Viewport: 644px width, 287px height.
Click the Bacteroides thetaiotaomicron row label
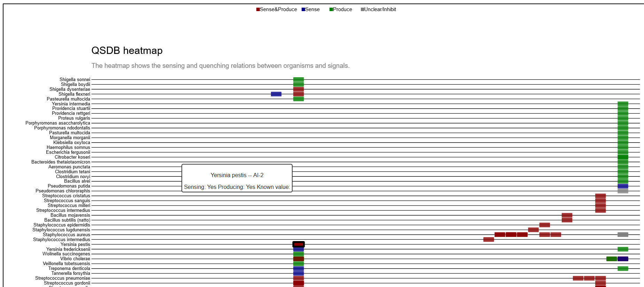pos(61,162)
